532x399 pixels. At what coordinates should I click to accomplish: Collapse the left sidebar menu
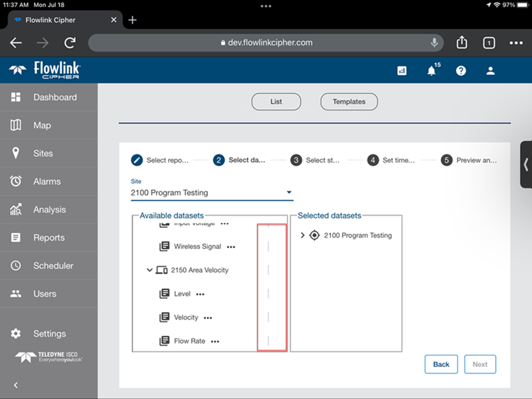click(16, 385)
